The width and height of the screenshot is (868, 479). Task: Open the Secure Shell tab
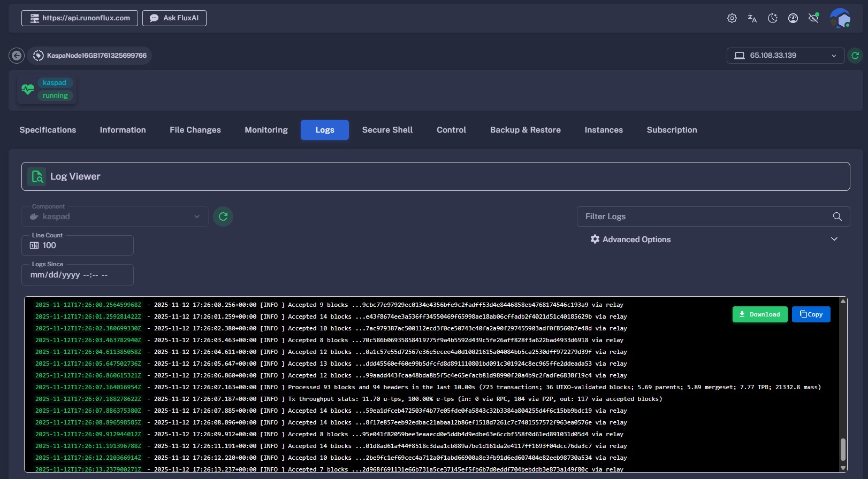pos(387,130)
